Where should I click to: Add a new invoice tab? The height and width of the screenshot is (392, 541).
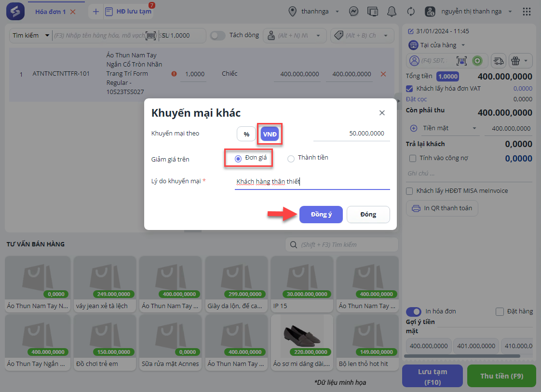pos(95,12)
